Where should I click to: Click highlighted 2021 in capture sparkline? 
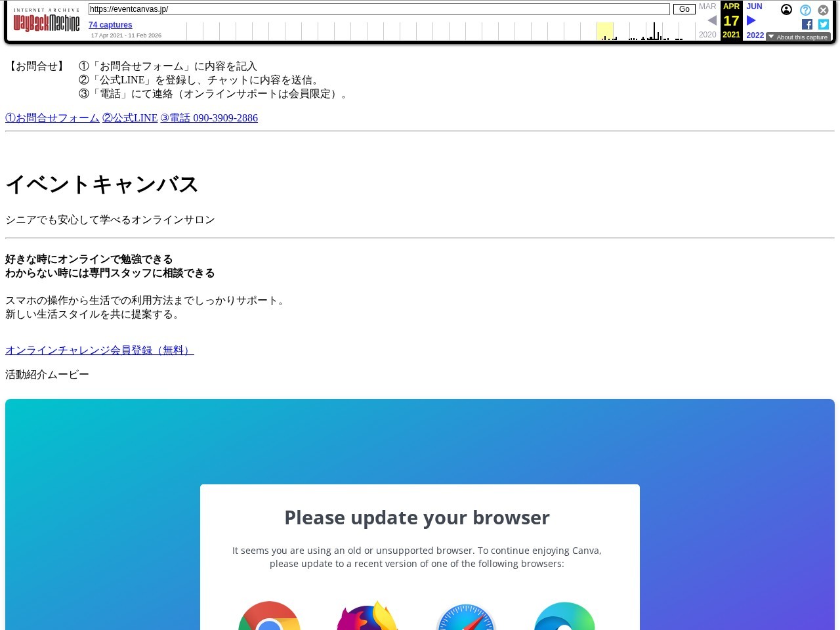click(x=605, y=31)
